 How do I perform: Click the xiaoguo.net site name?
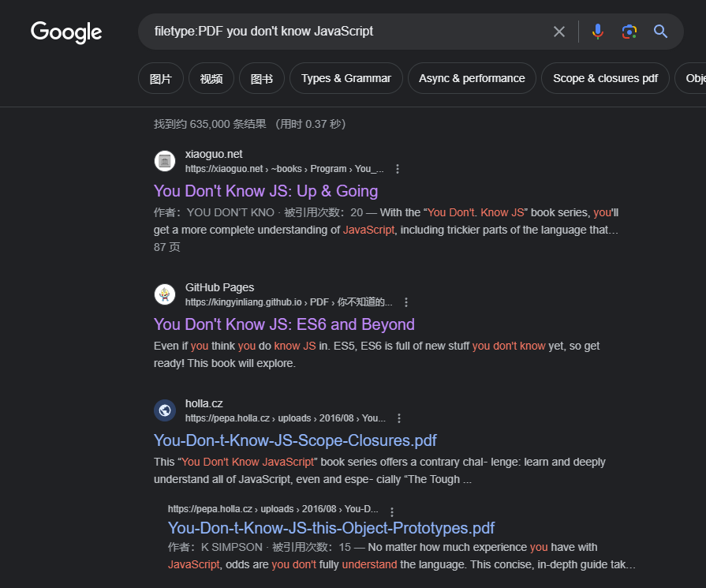pyautogui.click(x=214, y=154)
